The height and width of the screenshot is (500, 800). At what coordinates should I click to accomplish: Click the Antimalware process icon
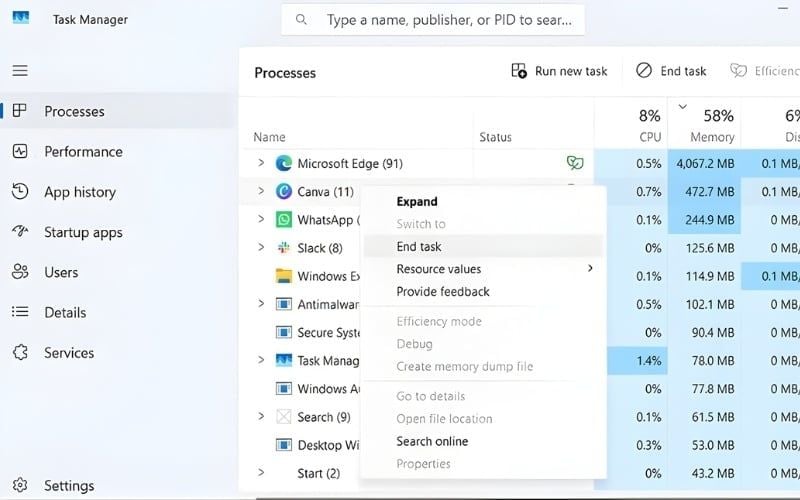pyautogui.click(x=284, y=304)
